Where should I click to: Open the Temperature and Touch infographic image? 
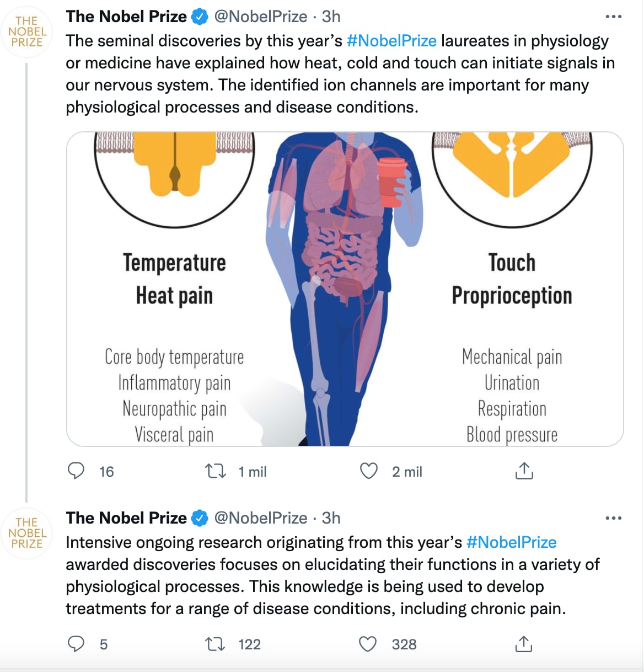[345, 289]
